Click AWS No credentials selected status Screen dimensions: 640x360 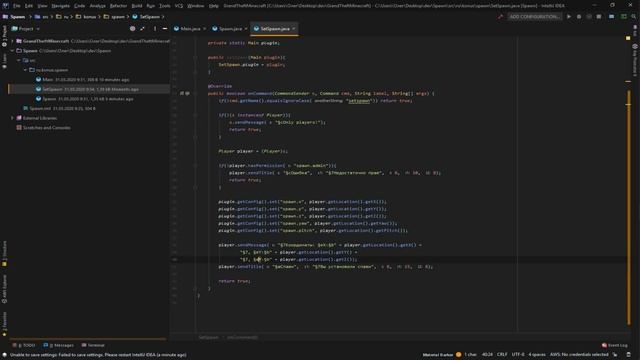tap(579, 355)
